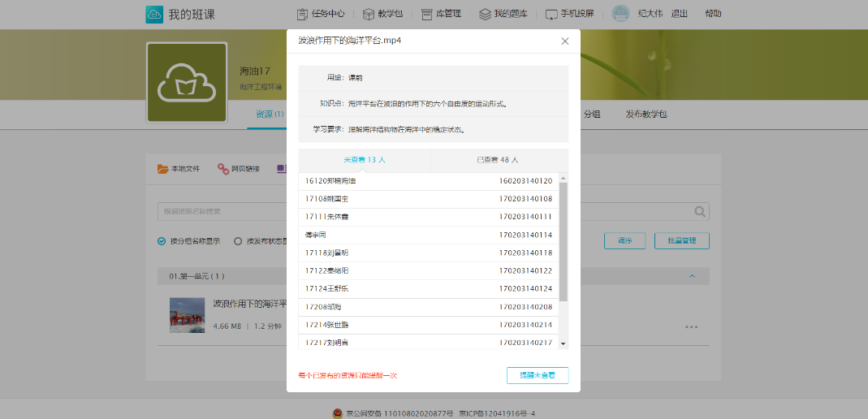Open 我的题库 layers icon

pos(485,14)
